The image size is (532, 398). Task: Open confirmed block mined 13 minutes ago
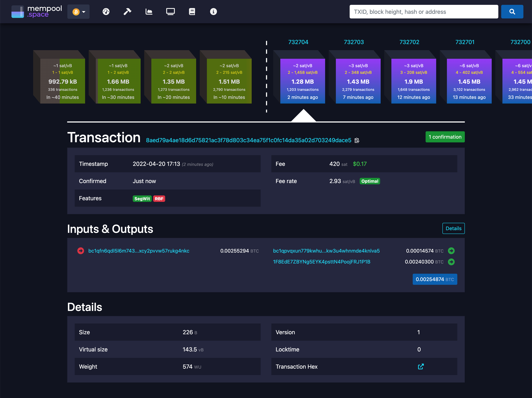point(469,81)
